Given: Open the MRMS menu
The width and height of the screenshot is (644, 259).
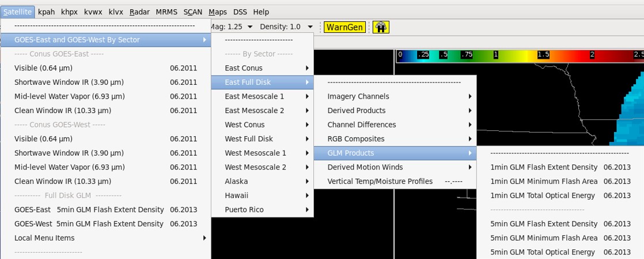Looking at the screenshot, I should tap(166, 12).
